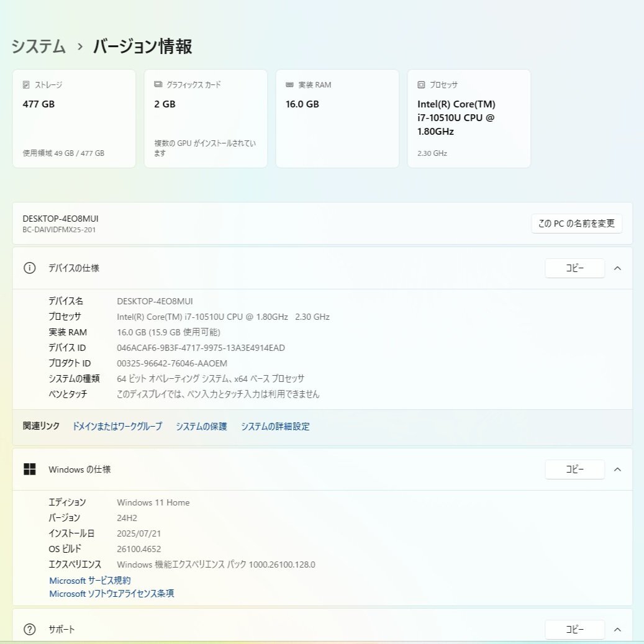The image size is (644, 644).
Task: Click 使用領域 49 GB / 477 GB text
Action: pyautogui.click(x=63, y=153)
